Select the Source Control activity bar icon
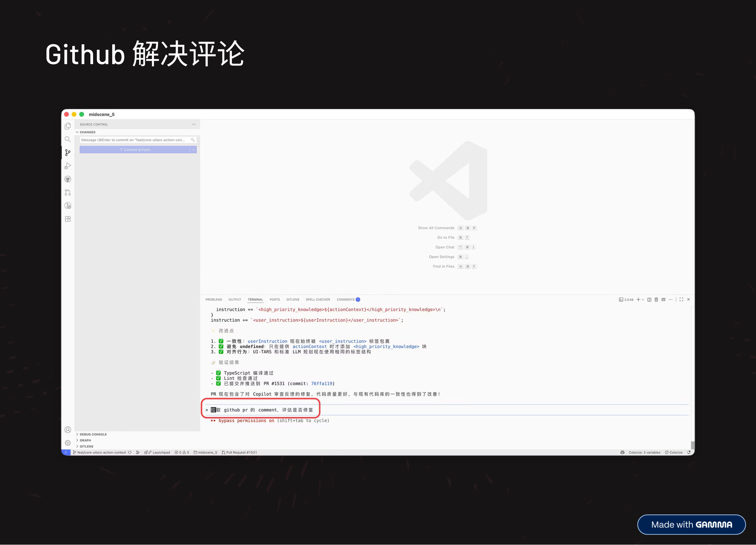This screenshot has height=545, width=756. tap(68, 153)
